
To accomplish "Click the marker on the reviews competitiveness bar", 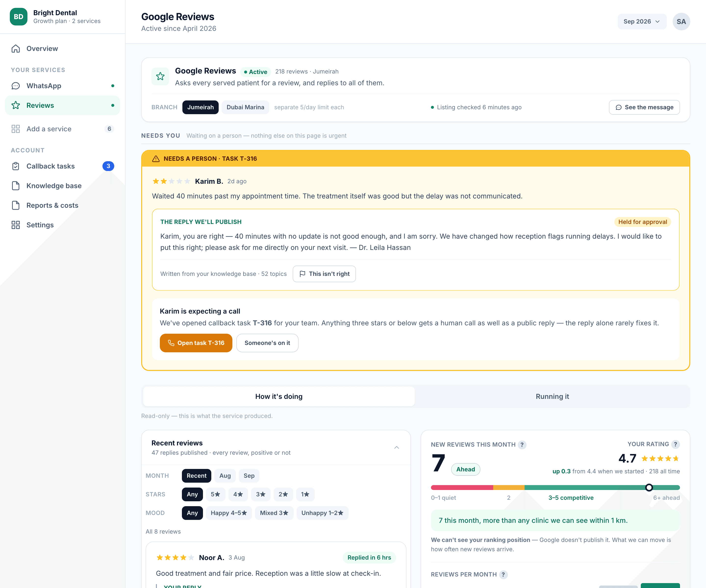I will [649, 488].
